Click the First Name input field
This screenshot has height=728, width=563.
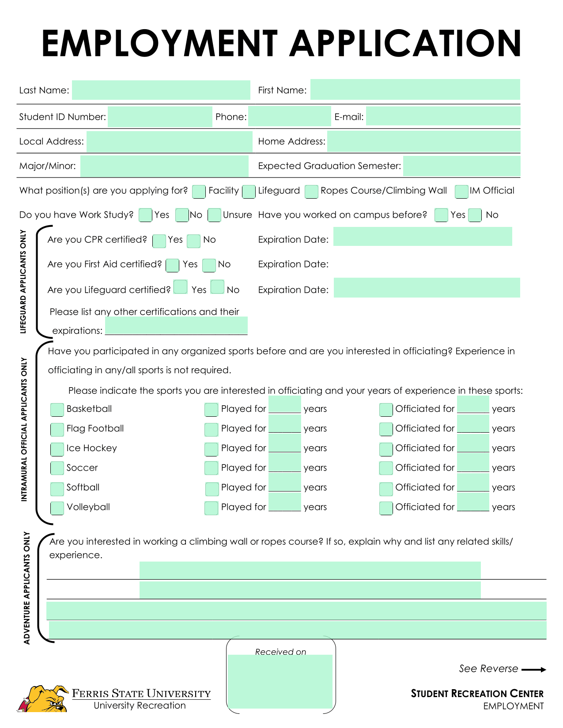pyautogui.click(x=415, y=90)
